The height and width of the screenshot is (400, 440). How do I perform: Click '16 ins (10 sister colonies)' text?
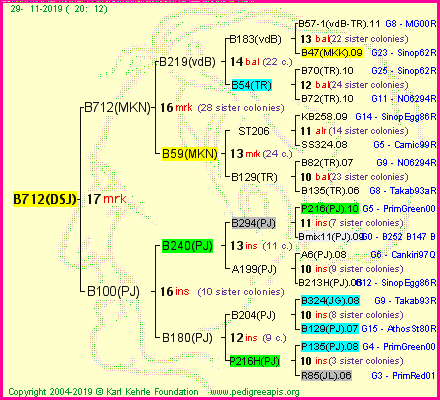tap(222, 292)
